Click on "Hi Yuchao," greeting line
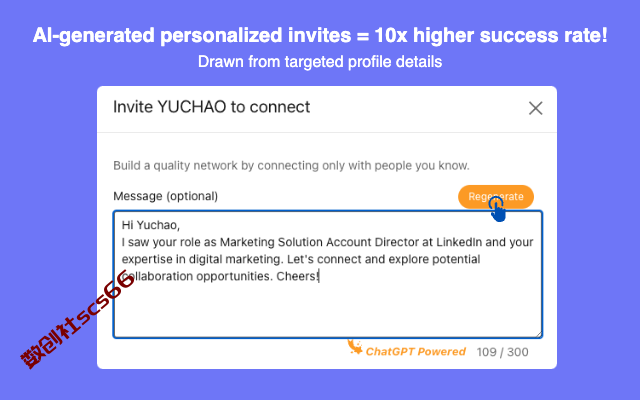Image resolution: width=640 pixels, height=400 pixels. (x=151, y=225)
